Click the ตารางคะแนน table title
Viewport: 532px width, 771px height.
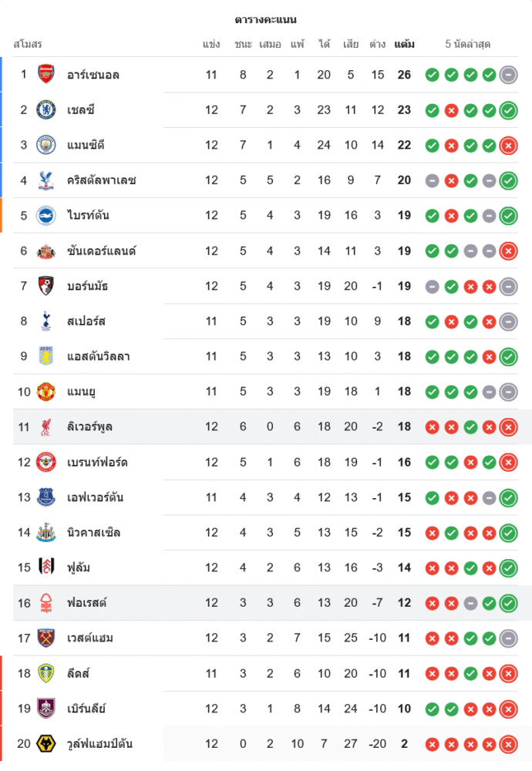pos(266,19)
